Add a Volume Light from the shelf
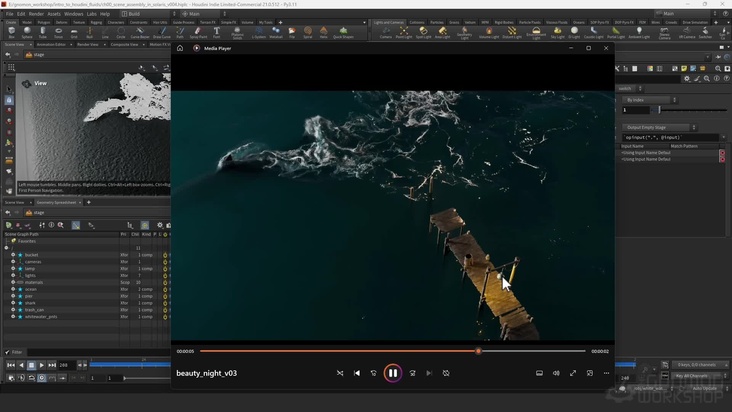Image resolution: width=732 pixels, height=412 pixels. click(x=489, y=32)
